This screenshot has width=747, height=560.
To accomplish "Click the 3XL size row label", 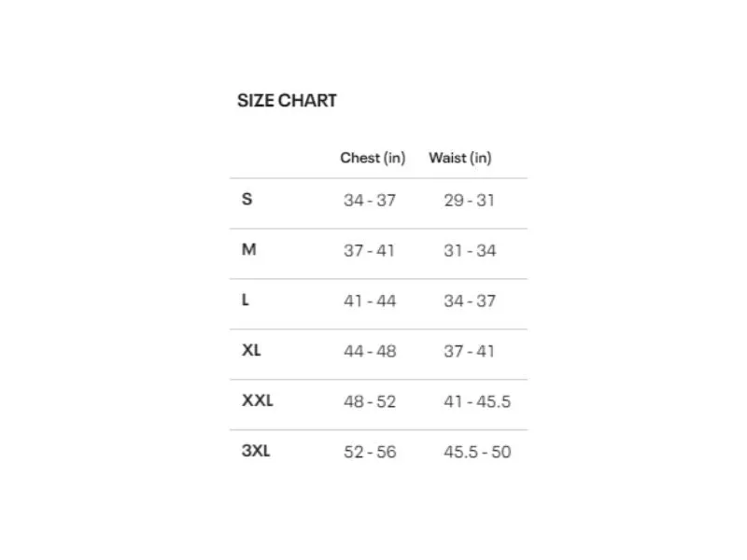I will tap(256, 451).
